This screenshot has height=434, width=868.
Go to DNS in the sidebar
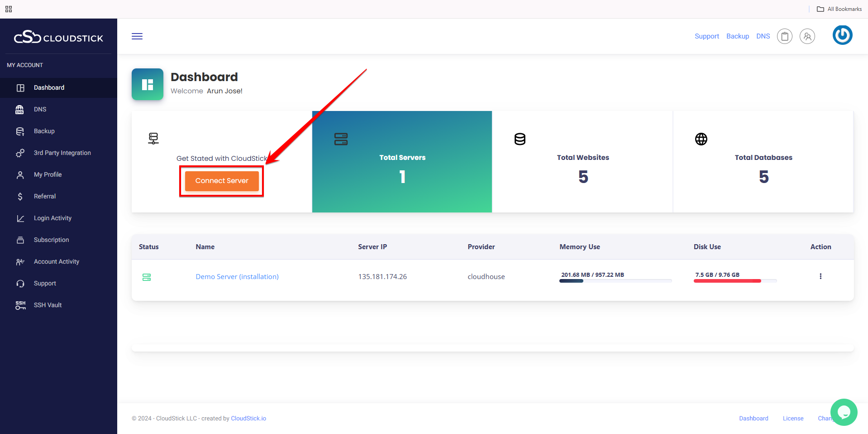tap(40, 109)
